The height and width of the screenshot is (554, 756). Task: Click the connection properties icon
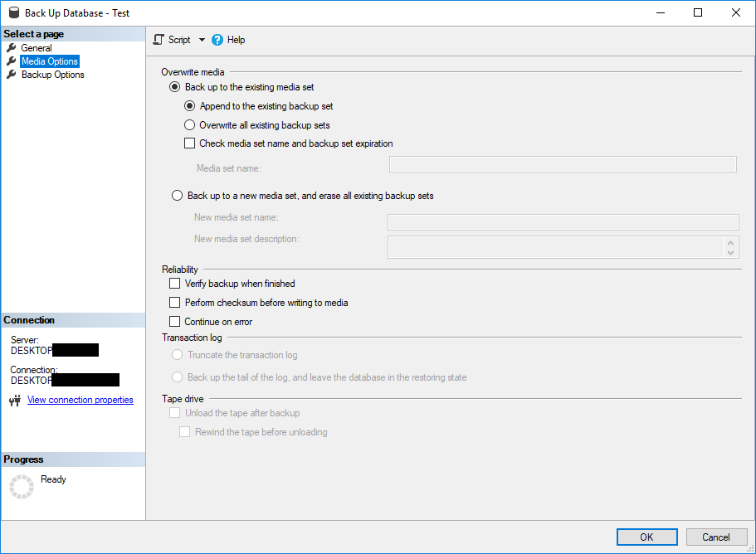14,401
